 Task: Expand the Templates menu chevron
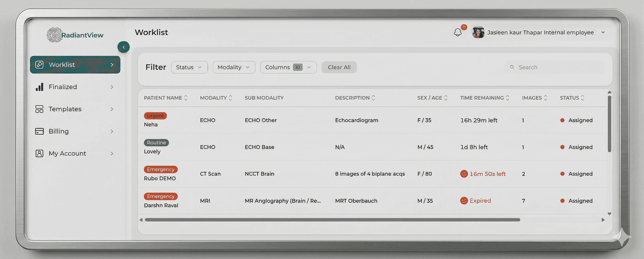[x=112, y=109]
